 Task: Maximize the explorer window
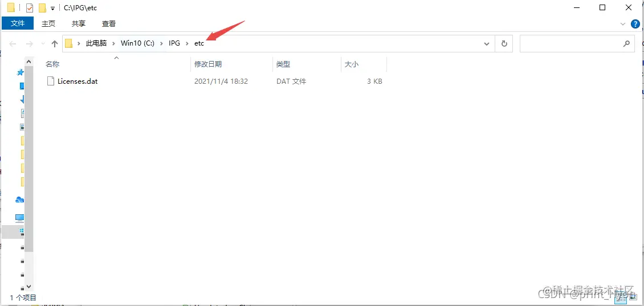(x=602, y=8)
